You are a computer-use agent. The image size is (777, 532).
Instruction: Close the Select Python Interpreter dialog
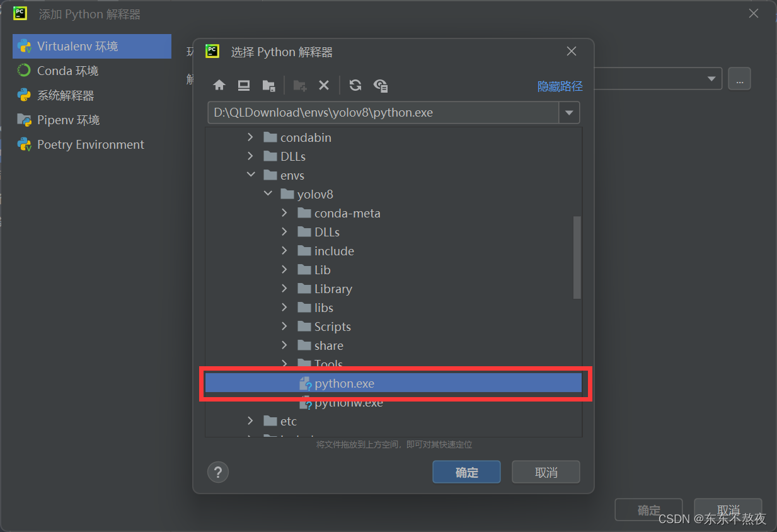tap(572, 52)
